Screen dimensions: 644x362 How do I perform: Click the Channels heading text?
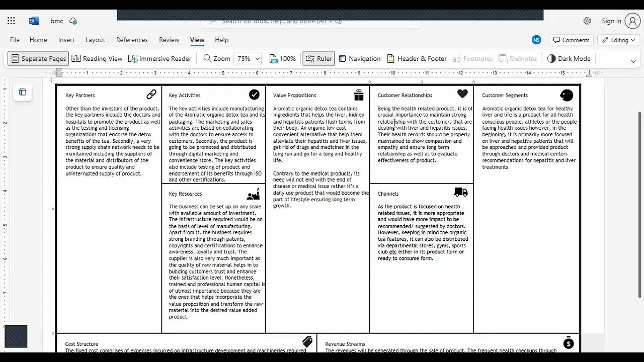(x=388, y=194)
